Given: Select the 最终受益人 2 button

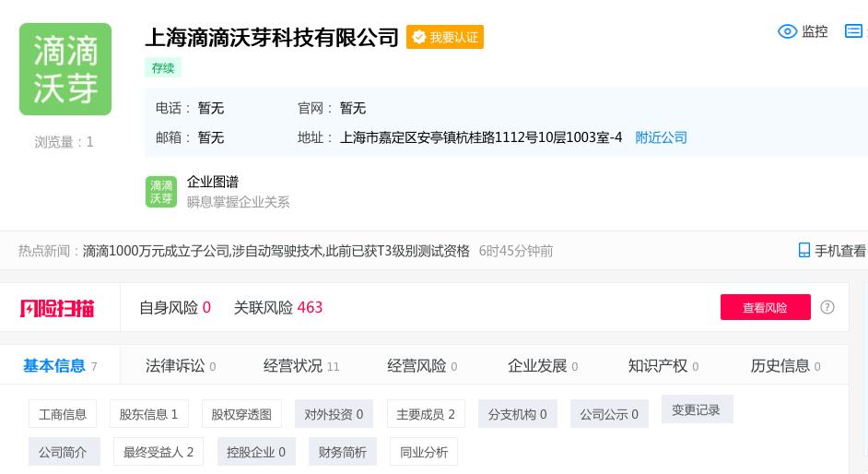Looking at the screenshot, I should point(158,451).
